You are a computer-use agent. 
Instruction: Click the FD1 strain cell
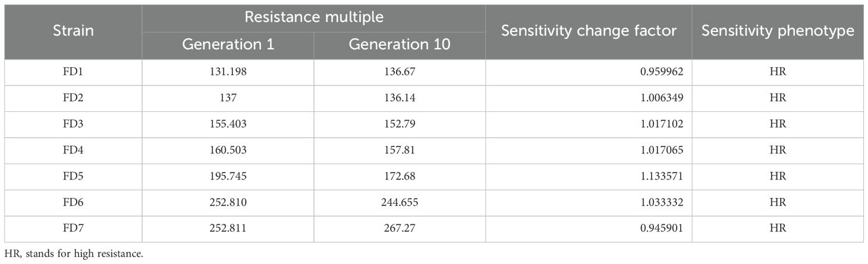click(x=73, y=72)
